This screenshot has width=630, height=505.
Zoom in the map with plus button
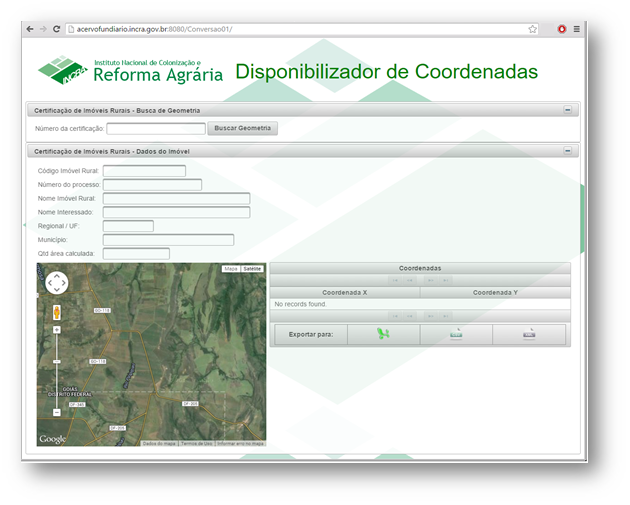point(57,329)
